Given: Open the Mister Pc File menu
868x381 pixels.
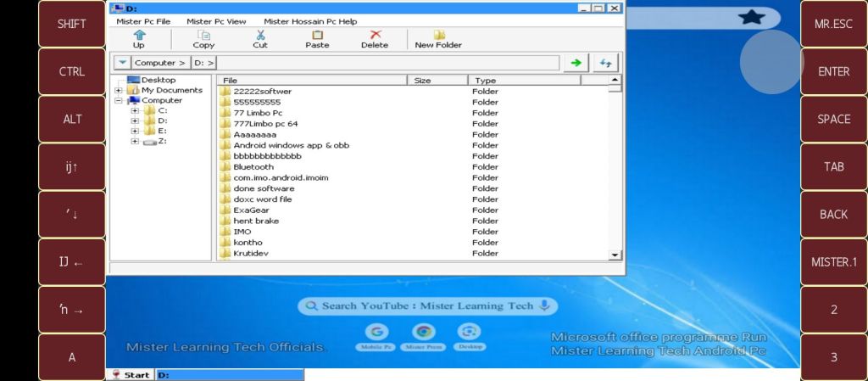Looking at the screenshot, I should coord(143,21).
